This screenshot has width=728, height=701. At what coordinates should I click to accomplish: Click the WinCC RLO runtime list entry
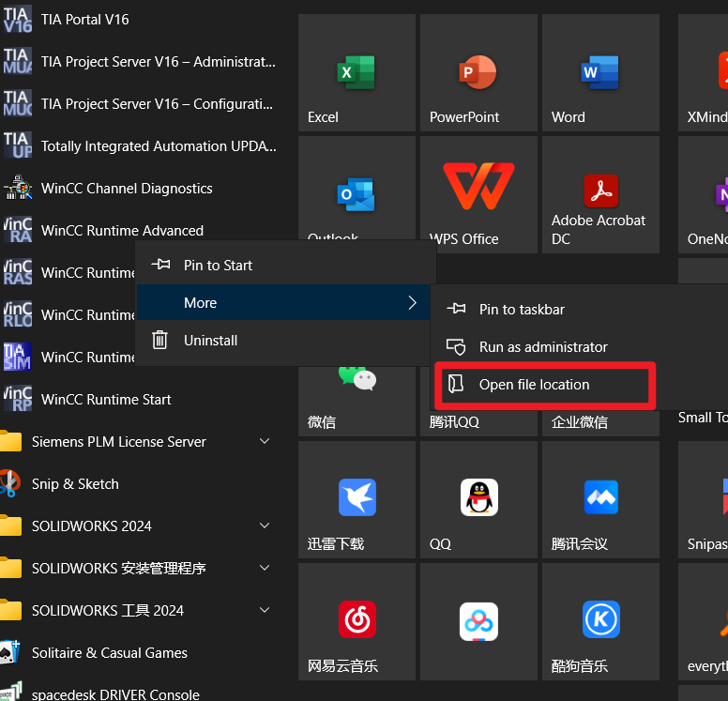[x=68, y=314]
